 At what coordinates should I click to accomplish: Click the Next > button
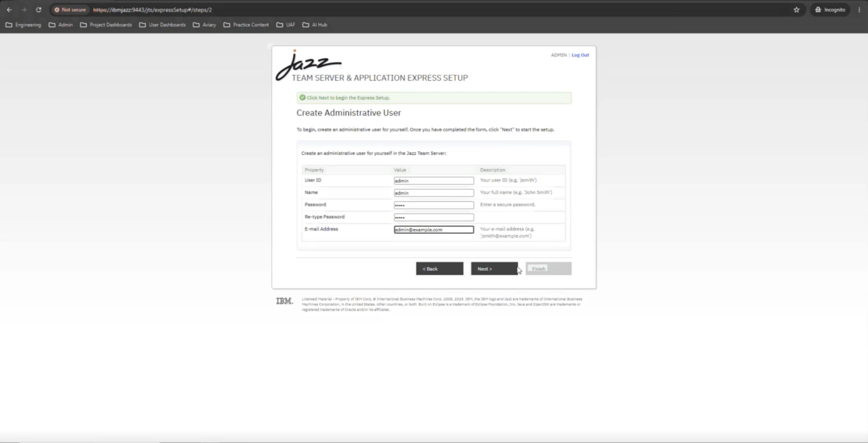click(x=494, y=269)
